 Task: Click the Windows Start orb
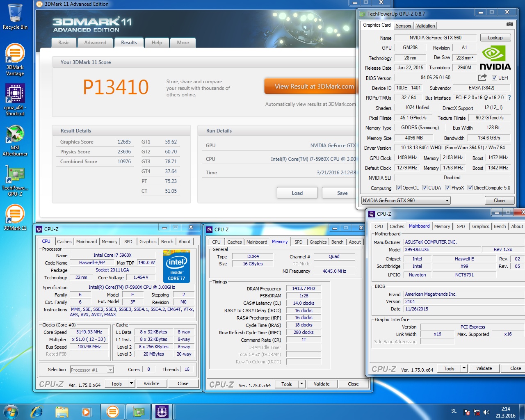pyautogui.click(x=11, y=411)
